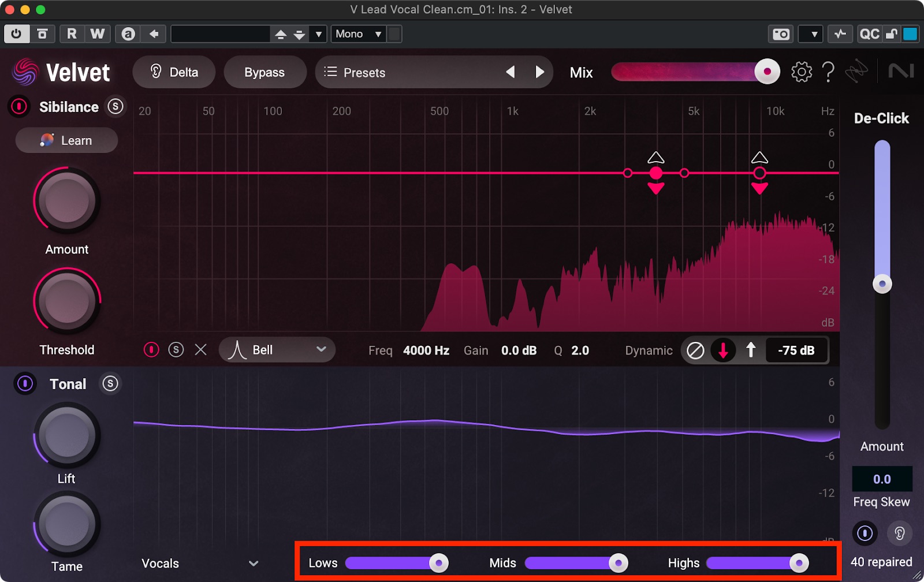
Task: Click the De-Click listen ear icon
Action: 899,533
